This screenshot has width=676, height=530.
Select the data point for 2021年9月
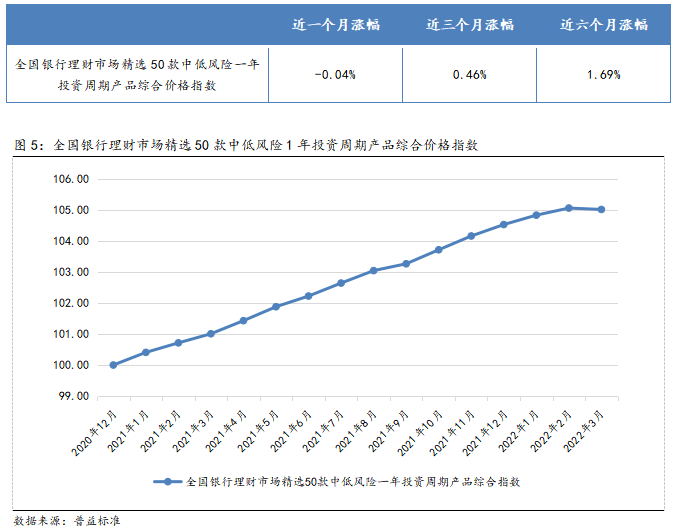(406, 263)
